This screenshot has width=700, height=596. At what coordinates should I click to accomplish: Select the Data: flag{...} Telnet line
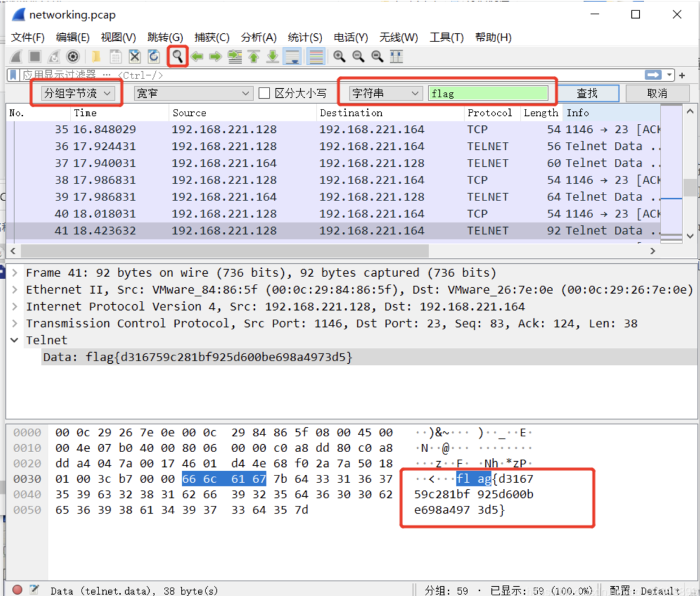tap(369, 357)
